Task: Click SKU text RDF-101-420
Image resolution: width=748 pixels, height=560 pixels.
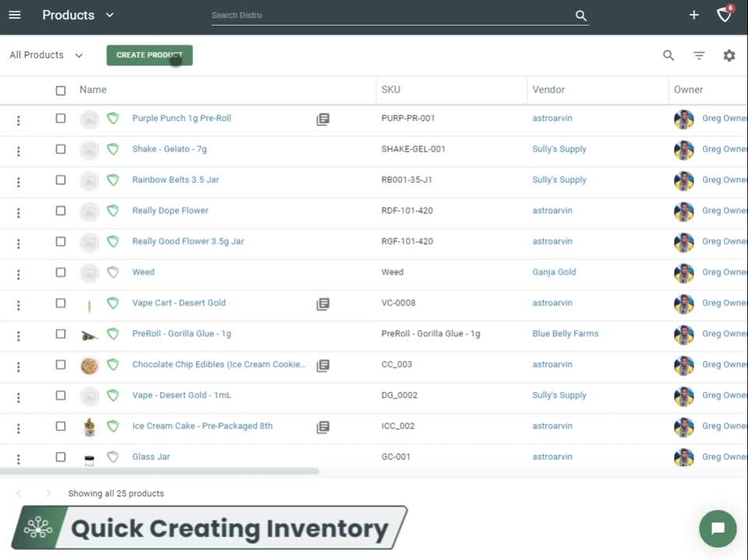Action: coord(407,210)
